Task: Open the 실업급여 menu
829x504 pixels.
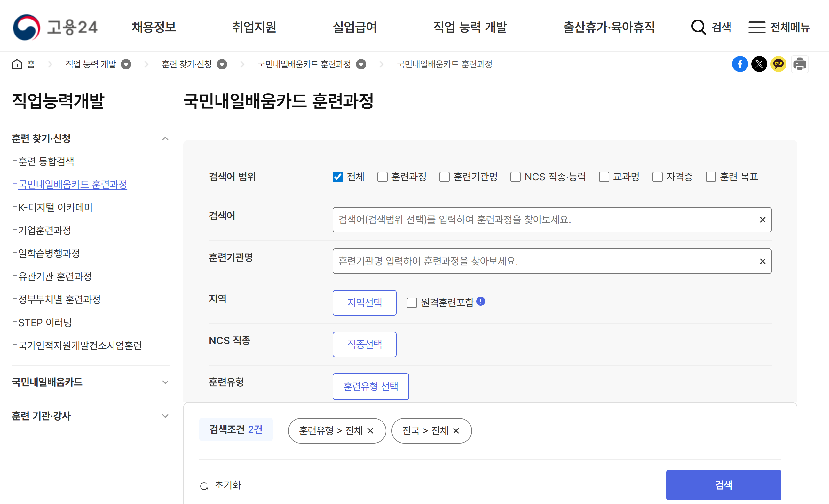Action: pos(355,27)
